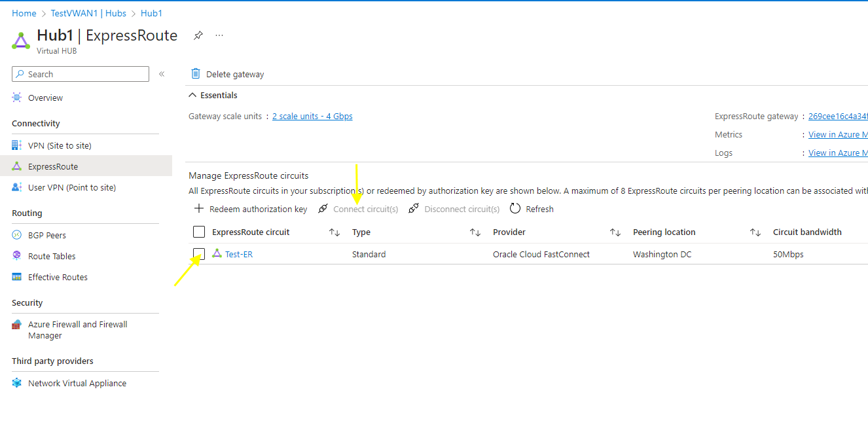Navigate to TestVWAN1 | Hubs breadcrumb
The height and width of the screenshot is (436, 868).
click(x=88, y=13)
